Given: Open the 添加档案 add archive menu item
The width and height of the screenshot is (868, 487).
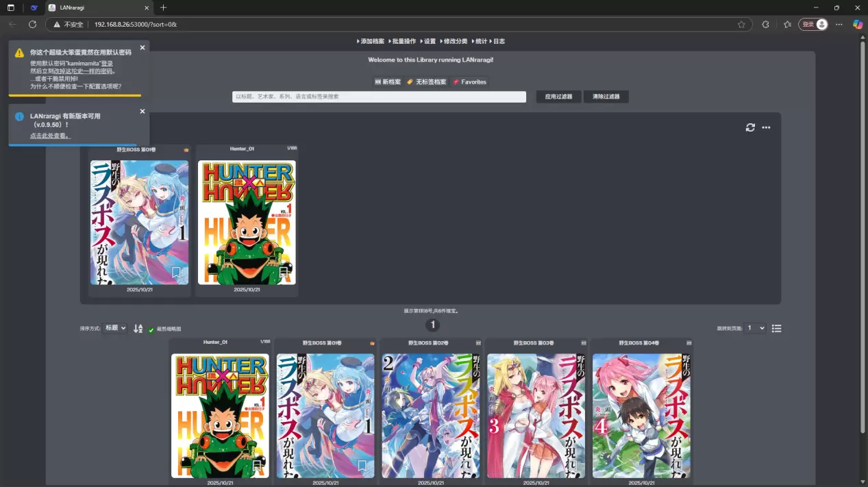Looking at the screenshot, I should (371, 41).
